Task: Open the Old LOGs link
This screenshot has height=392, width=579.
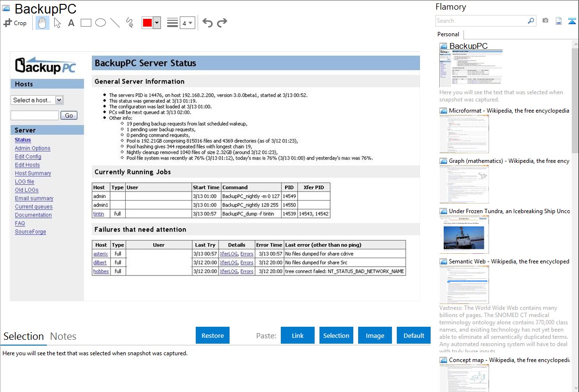Action: pos(27,190)
